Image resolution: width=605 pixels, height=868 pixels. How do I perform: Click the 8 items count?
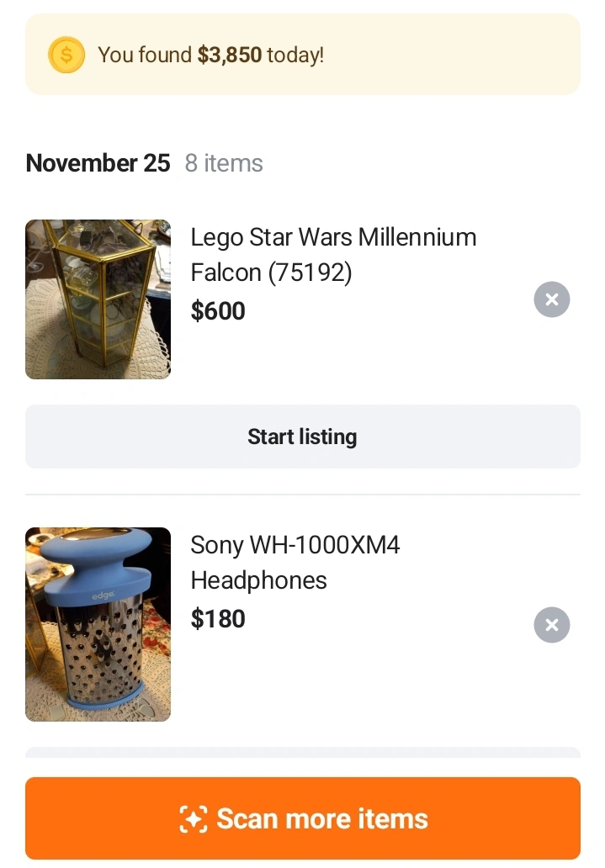(224, 163)
